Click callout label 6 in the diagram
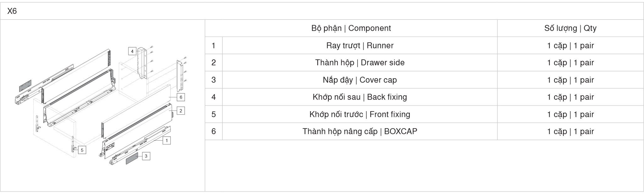This screenshot has height=195, width=644. click(x=181, y=97)
